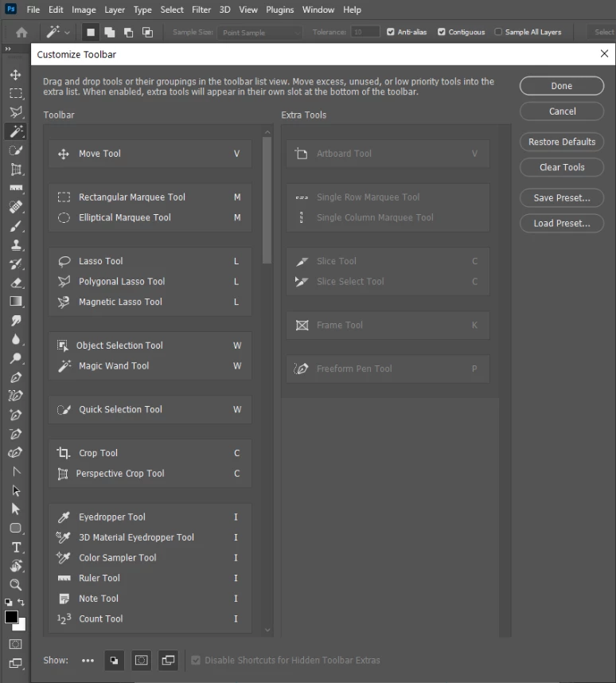This screenshot has height=683, width=616.
Task: Select the Quick Selection tool in tools panel
Action: pyautogui.click(x=16, y=150)
